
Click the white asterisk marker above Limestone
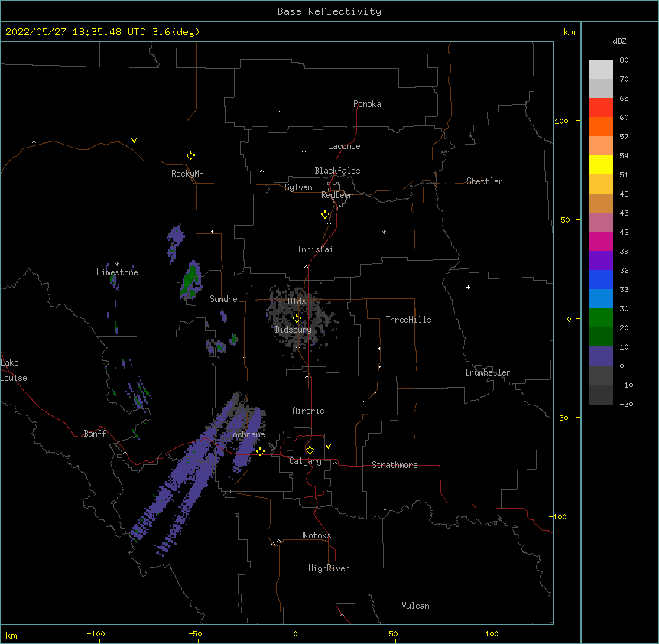pyautogui.click(x=117, y=265)
